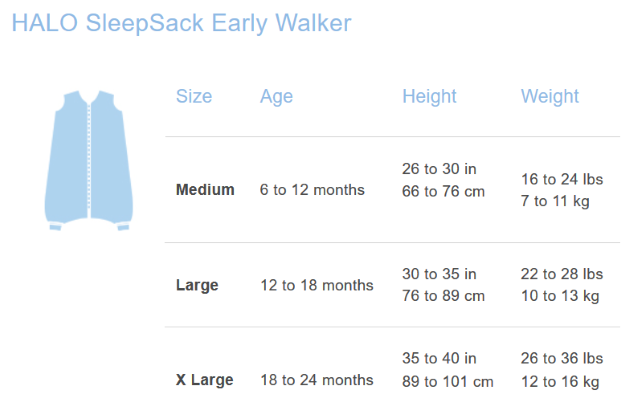Select the Age column header
Image resolution: width=630 pixels, height=415 pixels.
[276, 97]
